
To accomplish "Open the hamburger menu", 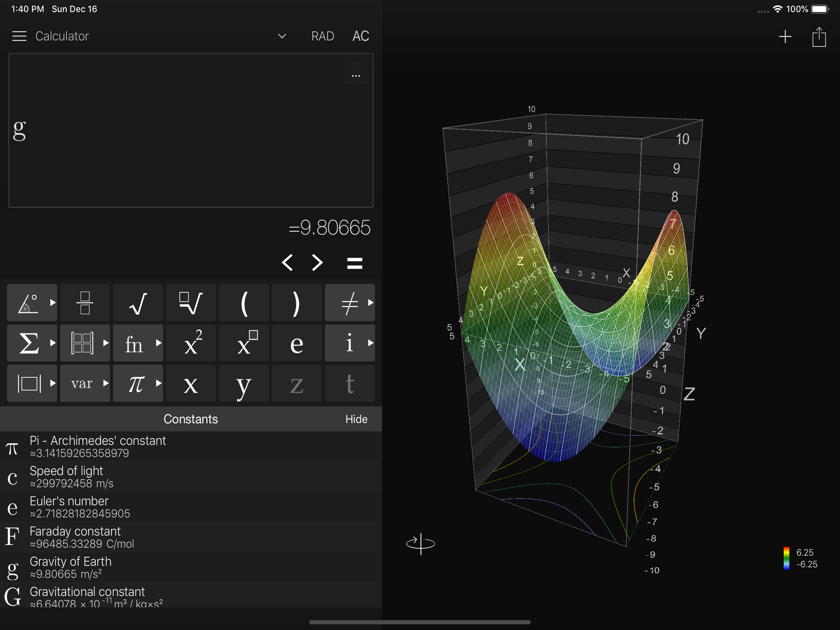I will click(x=19, y=36).
